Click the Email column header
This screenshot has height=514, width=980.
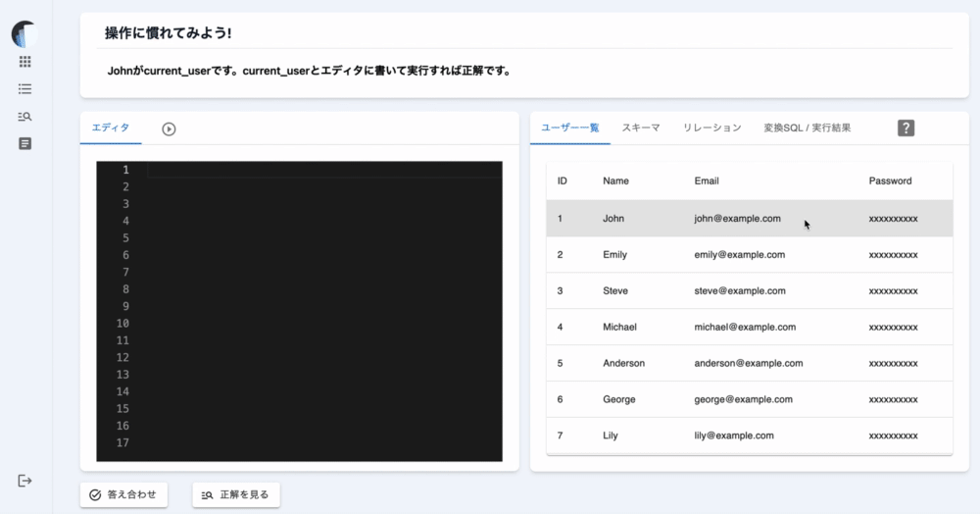click(x=707, y=180)
